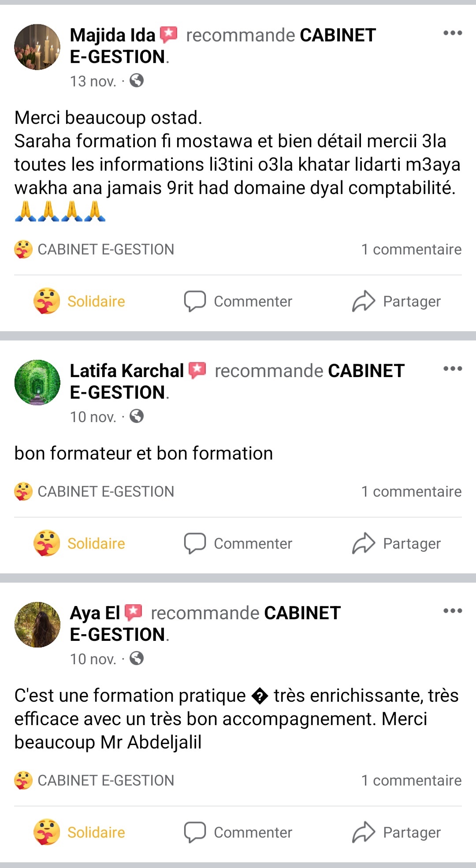Click the comment bubble icon on Majida Ida's post

(195, 301)
